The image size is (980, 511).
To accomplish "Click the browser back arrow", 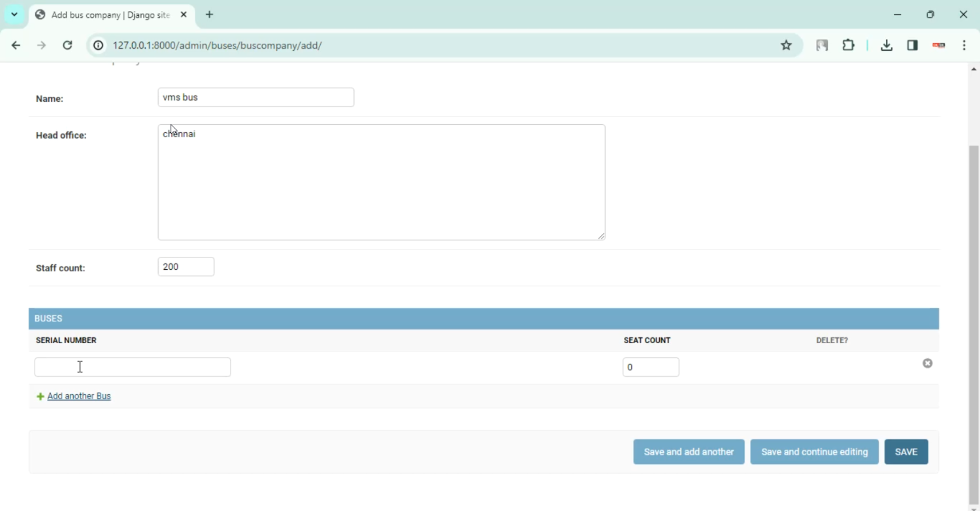I will (16, 45).
